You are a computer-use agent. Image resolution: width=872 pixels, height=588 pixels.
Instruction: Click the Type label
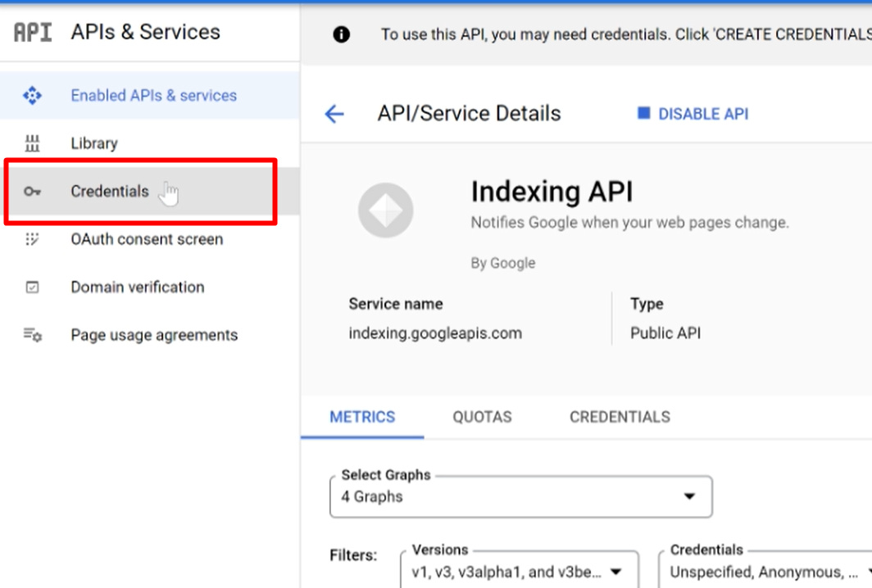coord(647,304)
